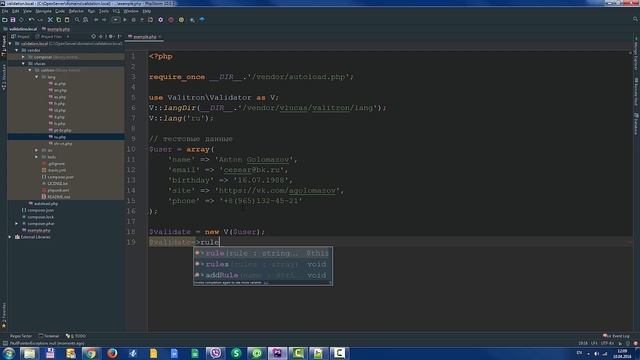Open the Terminal tool window button
640x360 pixels.
[x=49, y=336]
